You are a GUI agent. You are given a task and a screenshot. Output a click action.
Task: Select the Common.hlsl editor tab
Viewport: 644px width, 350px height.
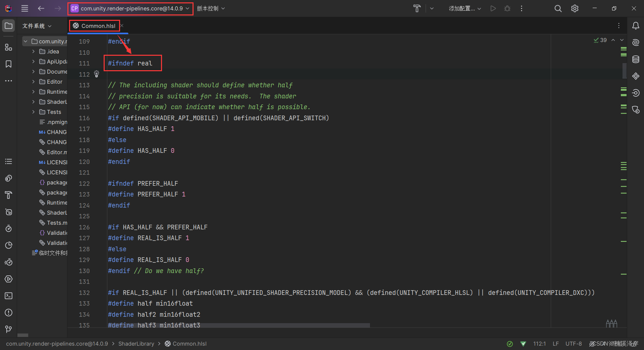[x=94, y=26]
